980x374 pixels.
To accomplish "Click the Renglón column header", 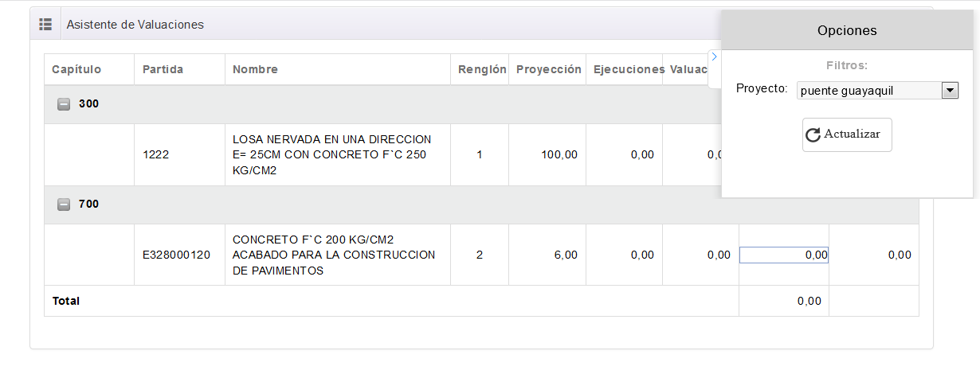I will pyautogui.click(x=482, y=69).
